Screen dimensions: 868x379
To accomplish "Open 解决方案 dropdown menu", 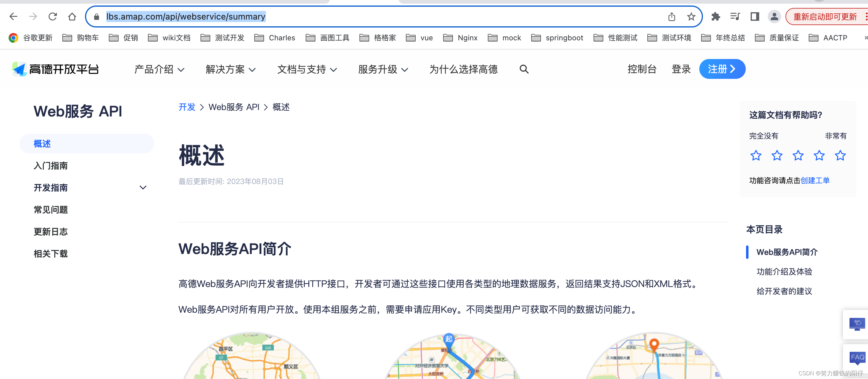I will [229, 69].
